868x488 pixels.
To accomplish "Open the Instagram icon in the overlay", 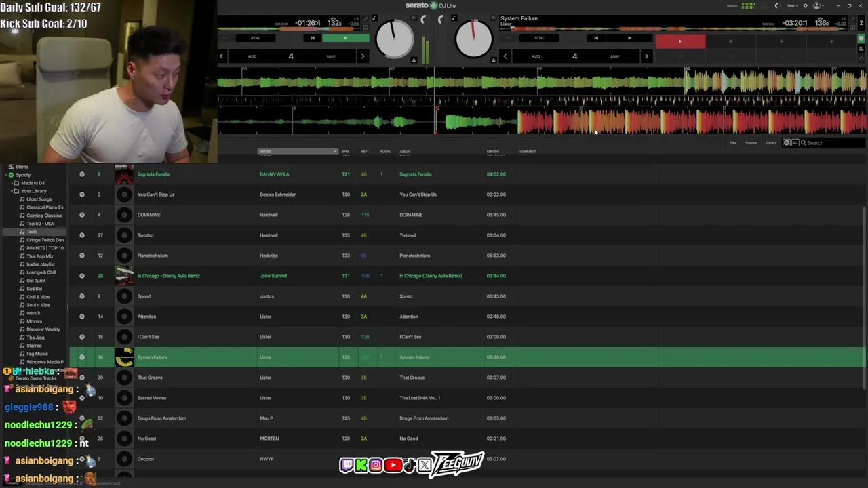I will click(376, 465).
